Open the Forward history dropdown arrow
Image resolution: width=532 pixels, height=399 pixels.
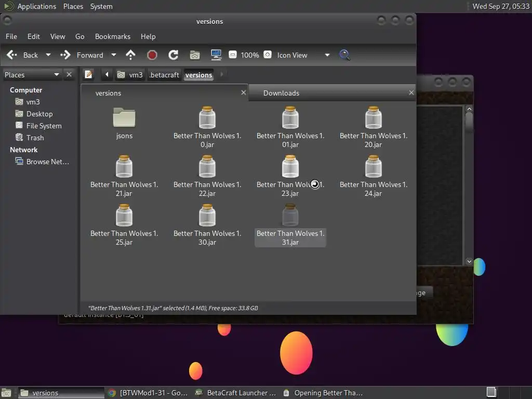(114, 55)
